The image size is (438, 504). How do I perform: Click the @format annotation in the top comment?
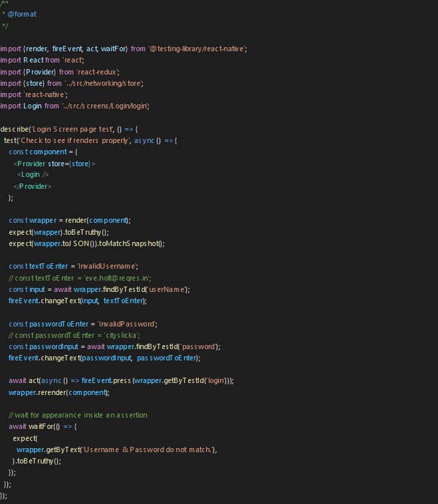pos(23,14)
